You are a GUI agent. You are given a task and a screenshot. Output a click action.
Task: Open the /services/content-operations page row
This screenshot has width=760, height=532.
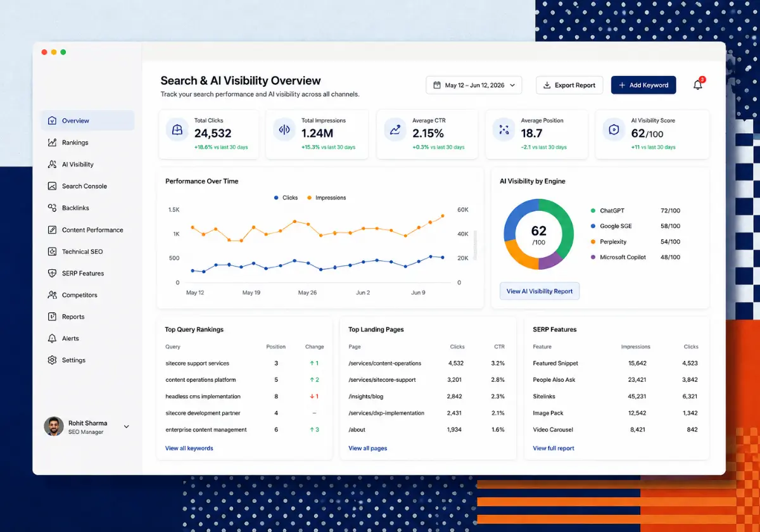pos(427,364)
